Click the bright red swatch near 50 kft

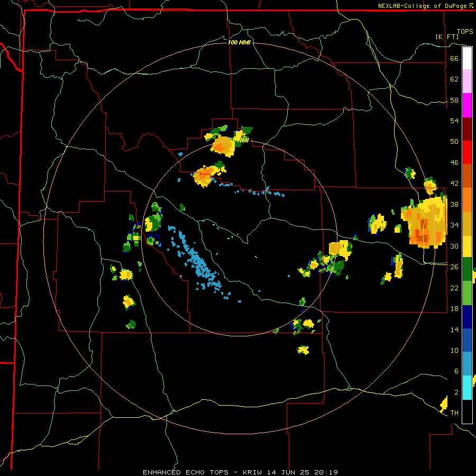click(x=467, y=152)
